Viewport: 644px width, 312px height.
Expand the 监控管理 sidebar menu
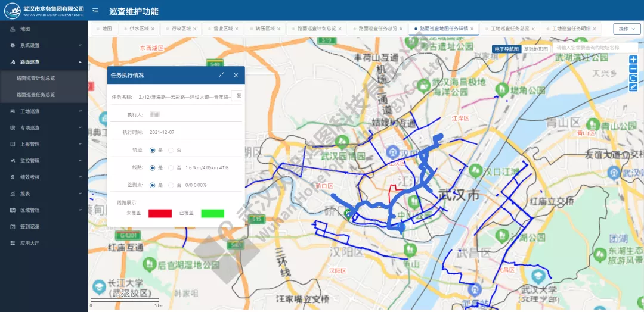tap(44, 161)
